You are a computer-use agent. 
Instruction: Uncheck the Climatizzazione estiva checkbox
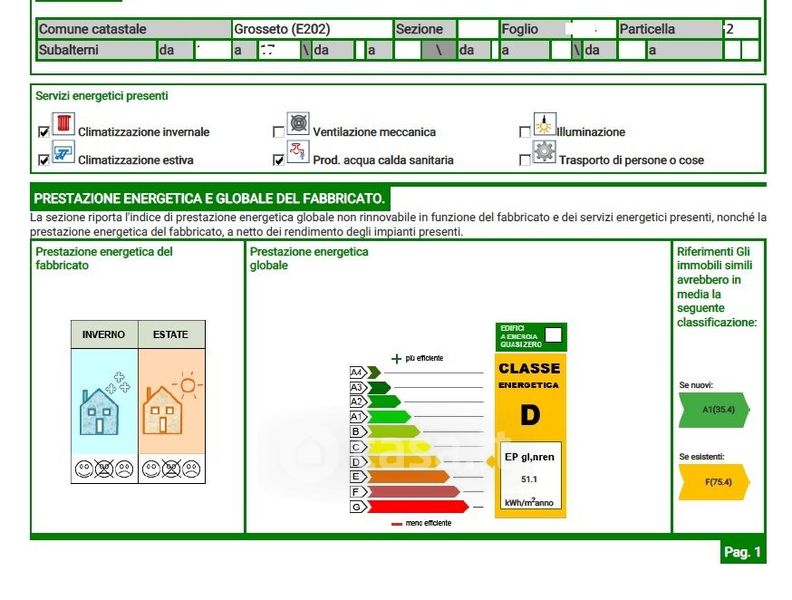[43, 160]
